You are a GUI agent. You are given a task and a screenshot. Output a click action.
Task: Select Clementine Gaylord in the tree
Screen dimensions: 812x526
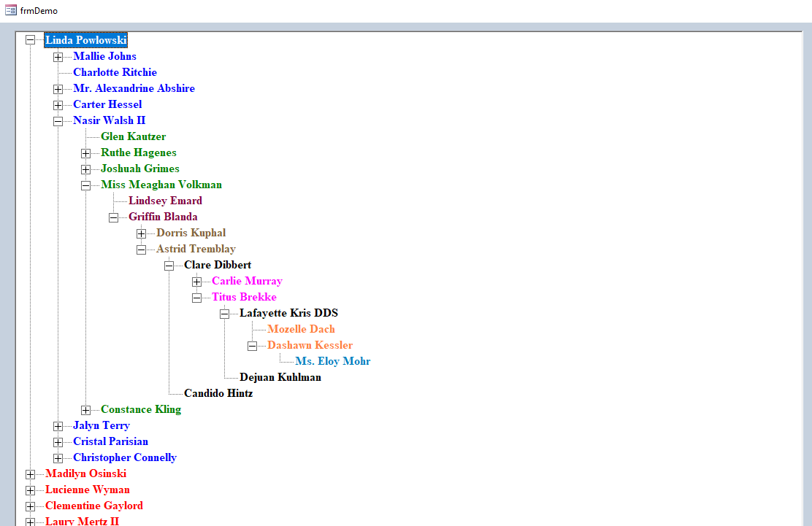94,505
